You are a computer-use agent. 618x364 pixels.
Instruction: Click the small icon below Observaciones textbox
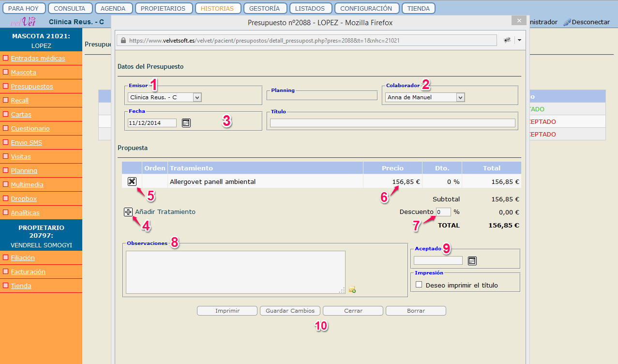352,290
